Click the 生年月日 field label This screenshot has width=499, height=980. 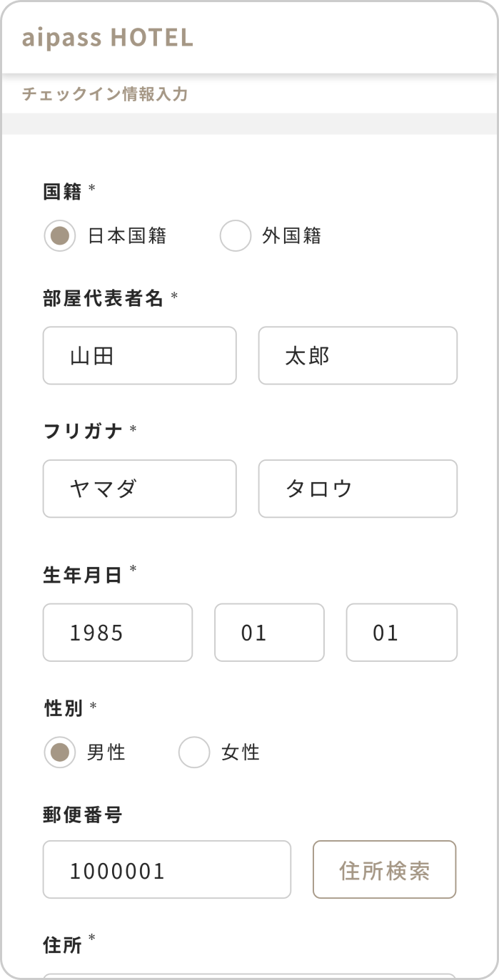(84, 576)
